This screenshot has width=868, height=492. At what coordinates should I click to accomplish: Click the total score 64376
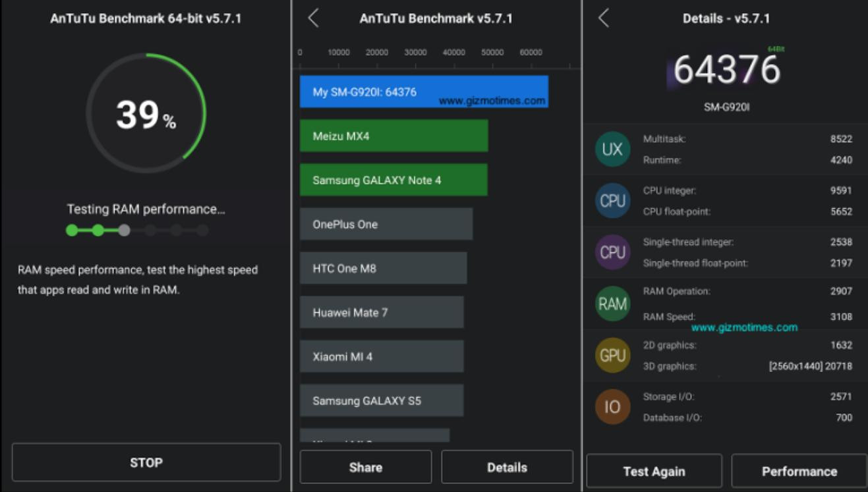726,70
